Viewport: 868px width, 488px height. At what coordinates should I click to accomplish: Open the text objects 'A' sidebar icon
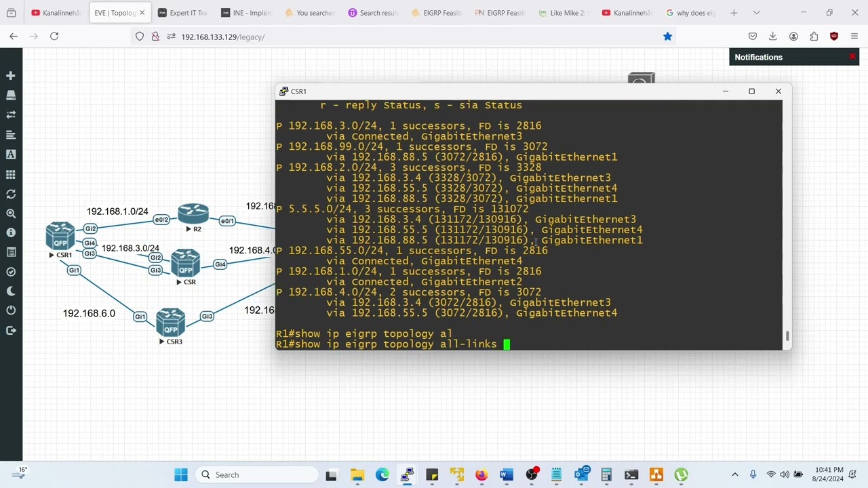pos(11,155)
